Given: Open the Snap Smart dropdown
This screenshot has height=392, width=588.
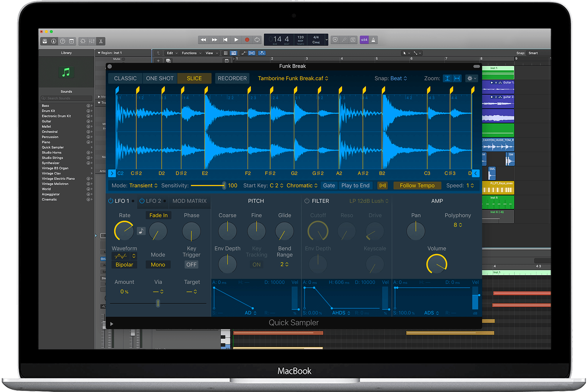Looking at the screenshot, I should (538, 53).
